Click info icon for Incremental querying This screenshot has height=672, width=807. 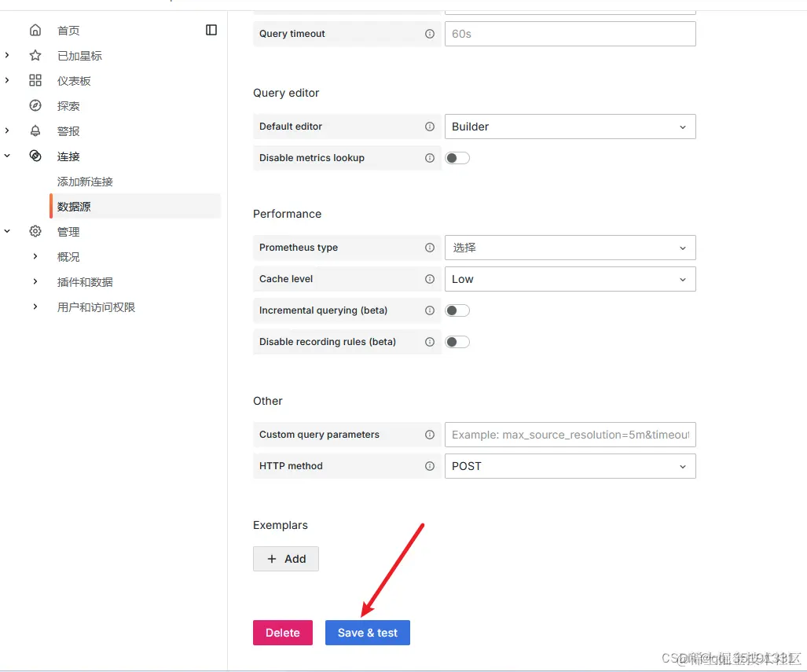pos(430,310)
